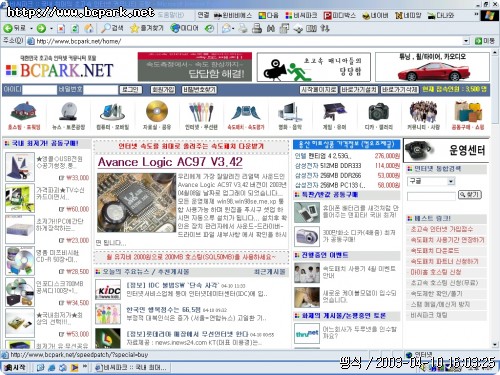Go to the browser Home page icon
Viewport: 500px width, 375px height.
tap(89, 29)
